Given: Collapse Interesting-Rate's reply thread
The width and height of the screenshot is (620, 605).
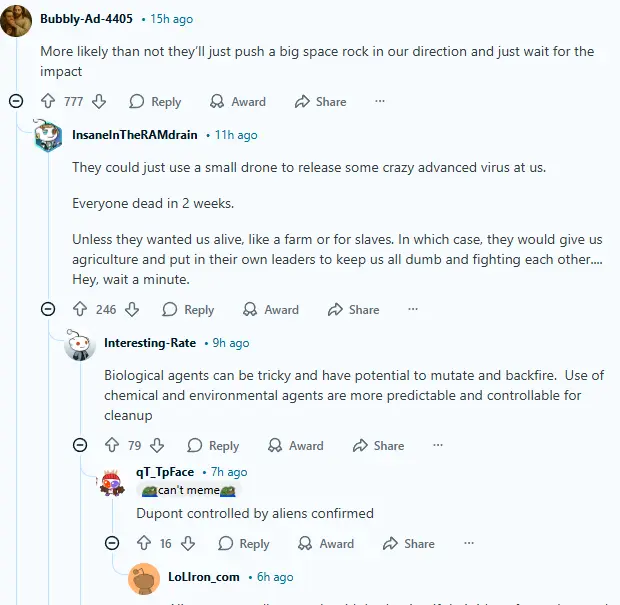Looking at the screenshot, I should [80, 446].
